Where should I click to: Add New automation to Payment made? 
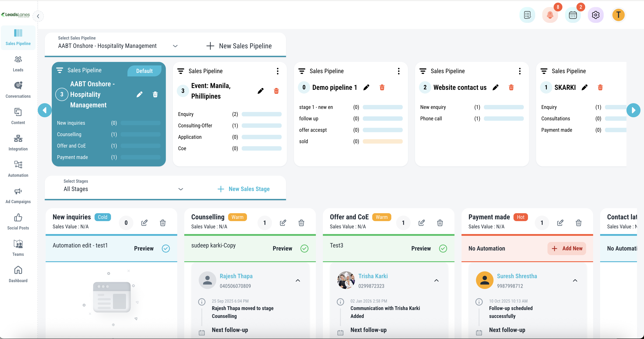(x=567, y=249)
